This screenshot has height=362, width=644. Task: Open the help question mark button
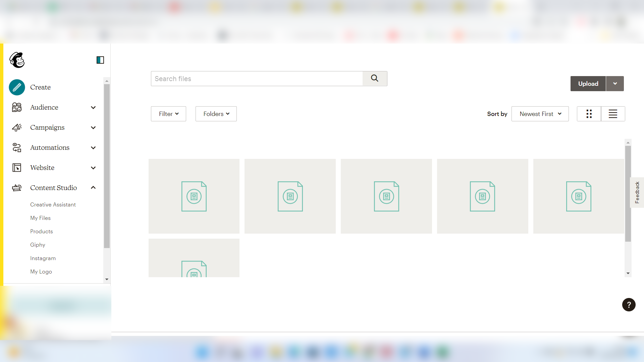pyautogui.click(x=629, y=305)
